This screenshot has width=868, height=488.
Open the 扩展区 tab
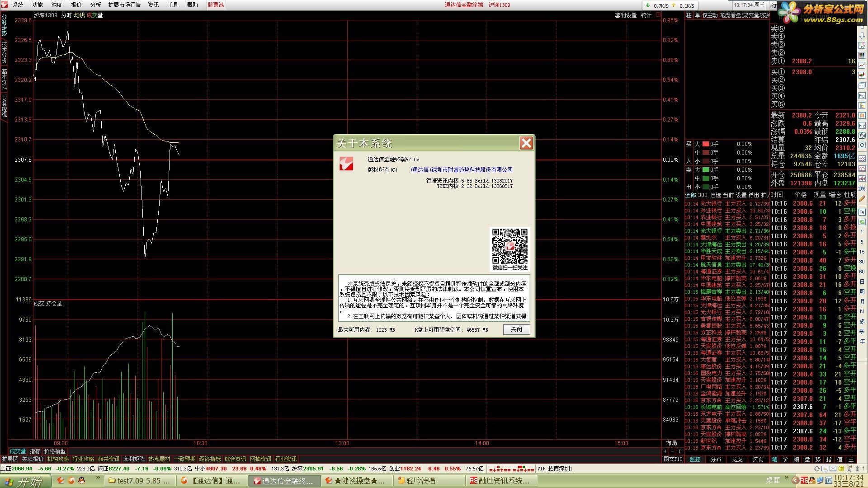click(10, 459)
